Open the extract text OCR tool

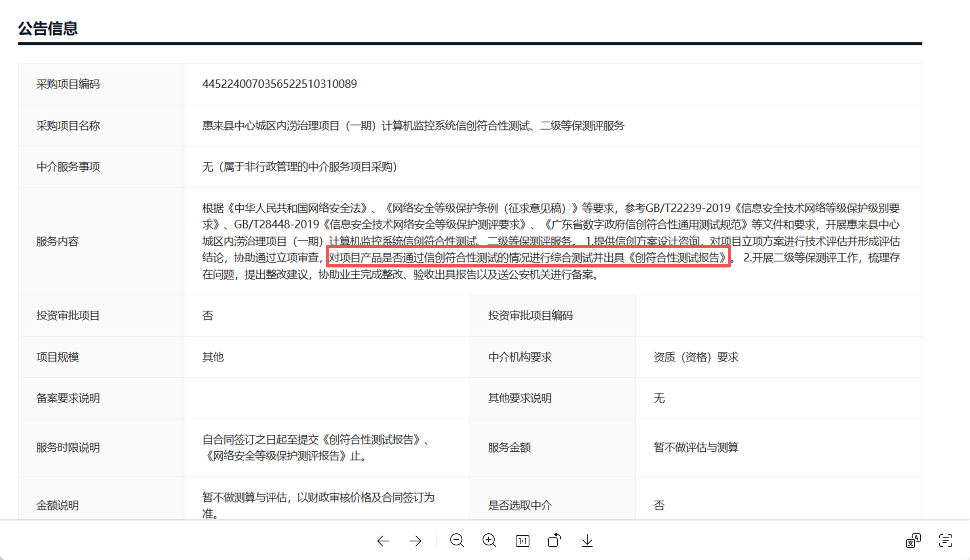point(945,541)
